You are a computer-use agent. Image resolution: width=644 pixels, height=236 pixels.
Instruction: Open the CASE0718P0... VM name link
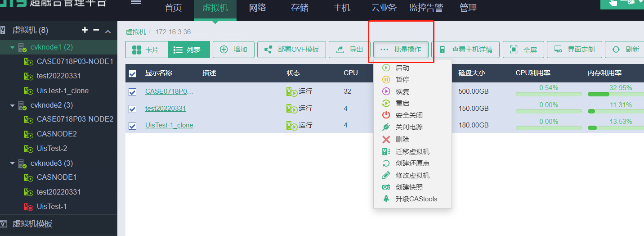pos(169,91)
